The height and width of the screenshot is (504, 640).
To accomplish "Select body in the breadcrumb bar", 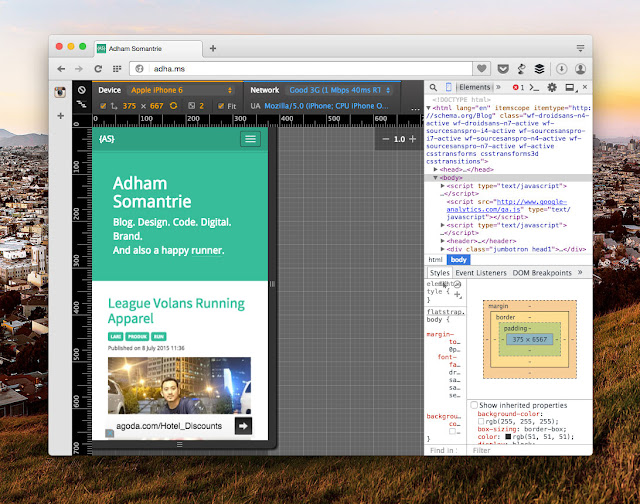I will pyautogui.click(x=458, y=260).
